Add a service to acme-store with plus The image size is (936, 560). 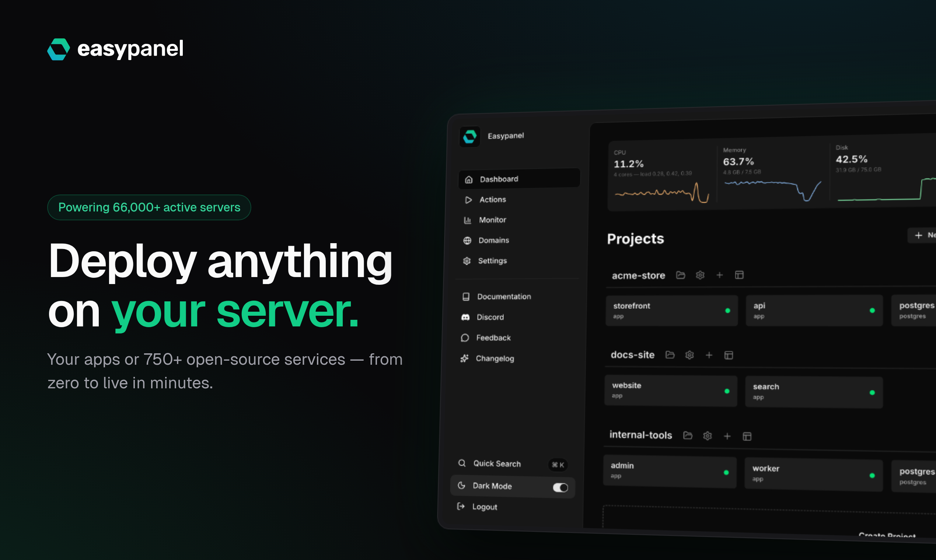pyautogui.click(x=719, y=275)
